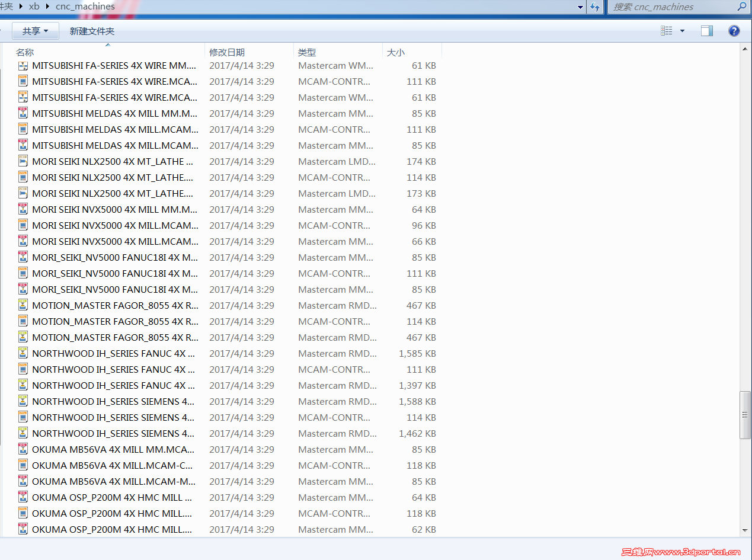Click the scrollbar down arrow
Image resolution: width=752 pixels, height=560 pixels.
746,530
